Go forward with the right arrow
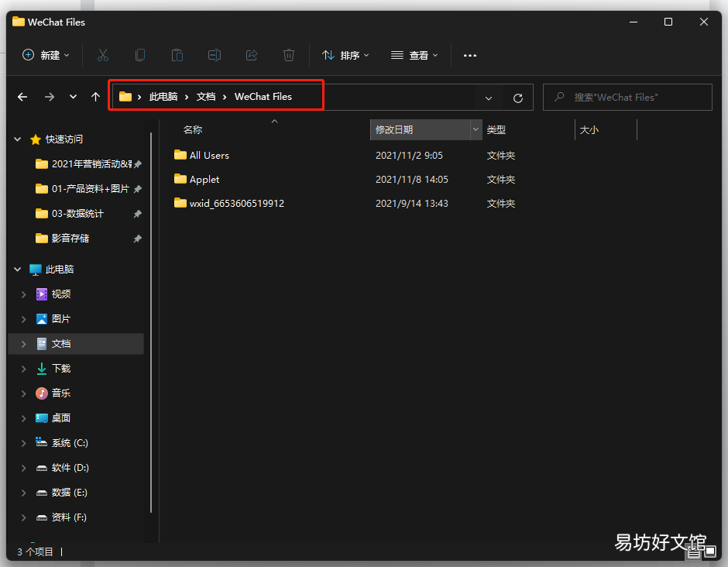This screenshot has width=728, height=567. (50, 97)
